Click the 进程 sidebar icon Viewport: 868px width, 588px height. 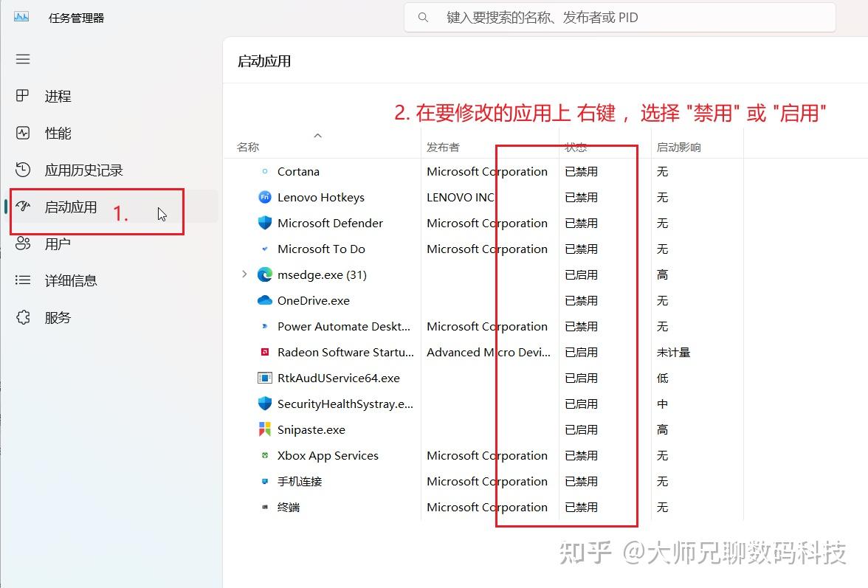point(23,96)
